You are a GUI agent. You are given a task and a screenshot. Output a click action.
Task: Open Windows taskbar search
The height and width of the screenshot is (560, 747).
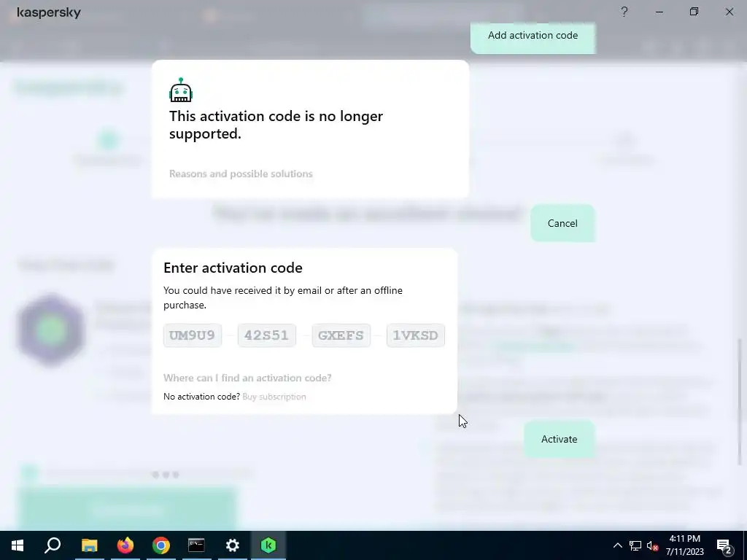tap(53, 545)
